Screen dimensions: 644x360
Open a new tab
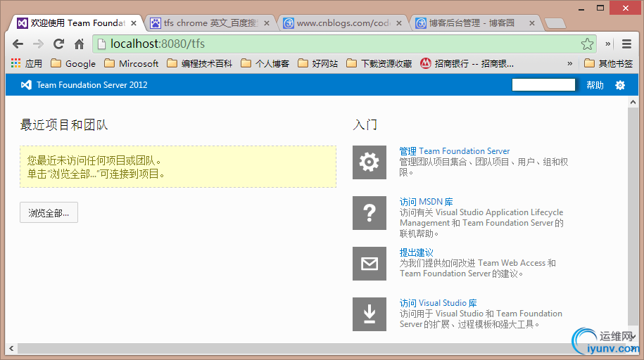[555, 23]
